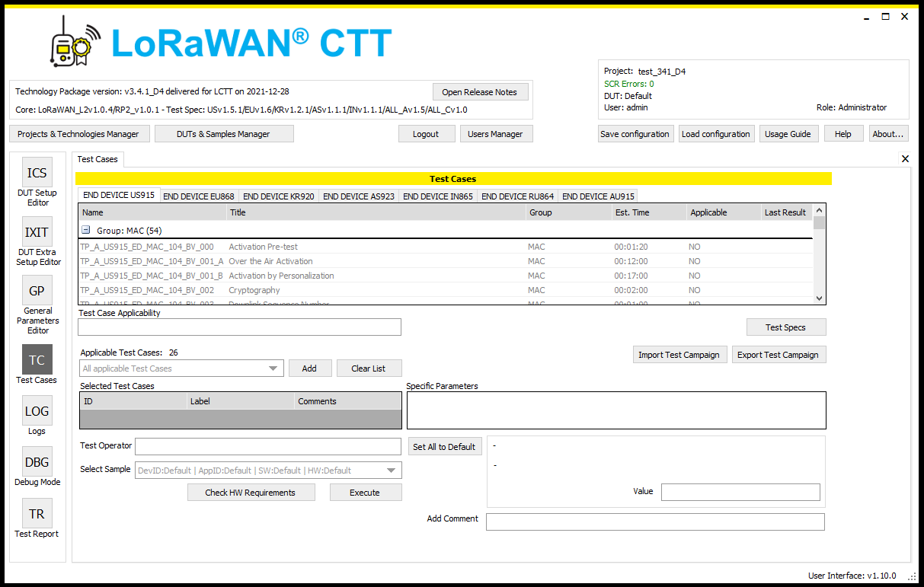This screenshot has height=587, width=924.
Task: Click Open Release Notes button
Action: click(x=480, y=92)
